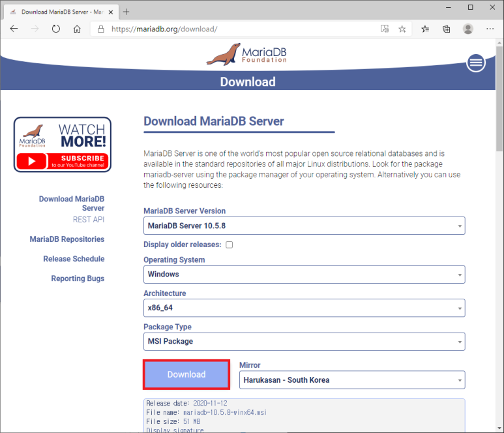Click the Release date 2020-11-12 text
The image size is (504, 433).
(x=186, y=403)
